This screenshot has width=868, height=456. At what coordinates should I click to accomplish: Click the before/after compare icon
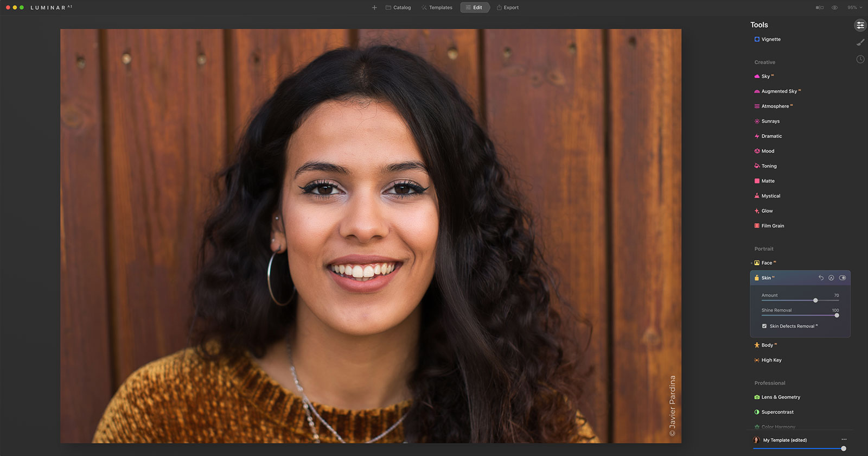click(819, 8)
